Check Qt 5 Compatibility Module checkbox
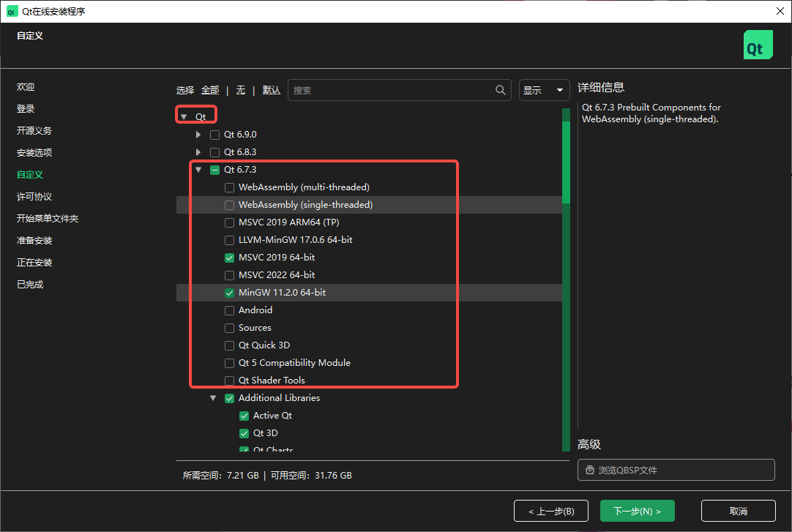The height and width of the screenshot is (532, 792). pyautogui.click(x=229, y=364)
